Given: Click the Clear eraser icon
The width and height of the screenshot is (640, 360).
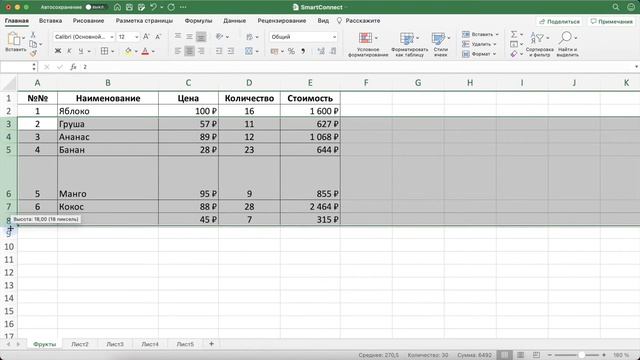Looking at the screenshot, I should (x=514, y=54).
